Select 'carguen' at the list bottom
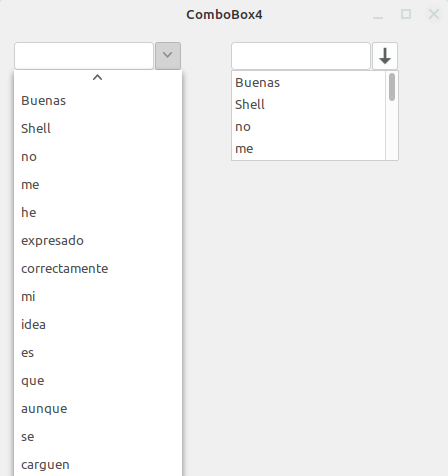 (98, 465)
